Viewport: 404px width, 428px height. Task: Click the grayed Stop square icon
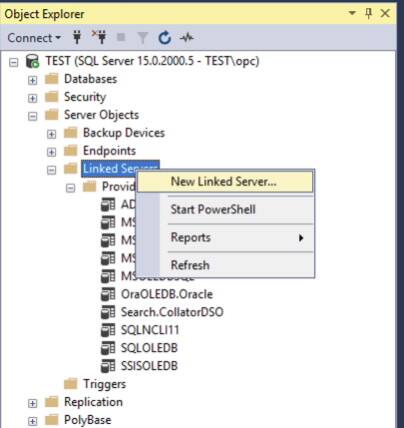pos(121,37)
